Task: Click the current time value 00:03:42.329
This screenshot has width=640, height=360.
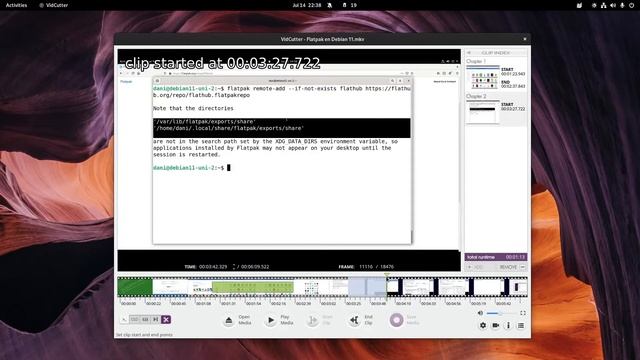Action: tap(213, 267)
